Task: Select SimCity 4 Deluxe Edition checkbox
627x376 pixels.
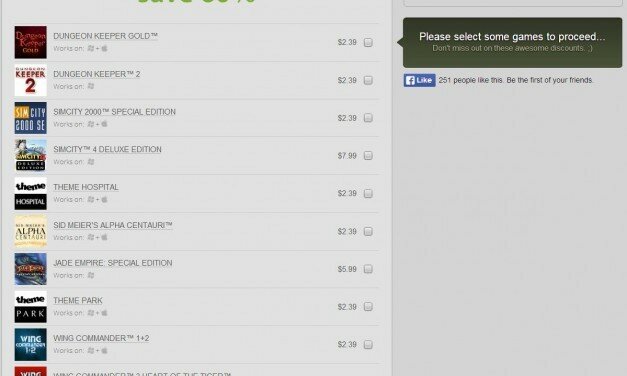Action: tap(368, 156)
